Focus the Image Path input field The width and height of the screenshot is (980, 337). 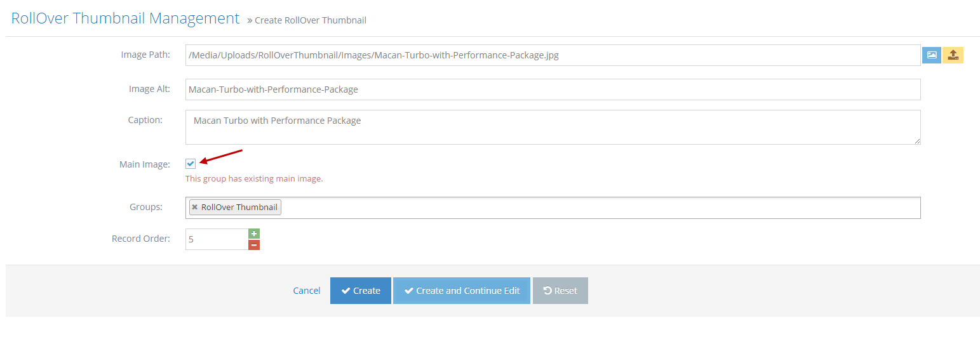pos(553,55)
